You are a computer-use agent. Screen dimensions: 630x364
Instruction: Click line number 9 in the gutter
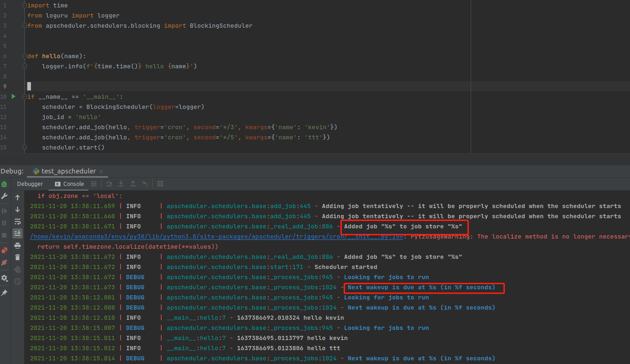[x=4, y=87]
